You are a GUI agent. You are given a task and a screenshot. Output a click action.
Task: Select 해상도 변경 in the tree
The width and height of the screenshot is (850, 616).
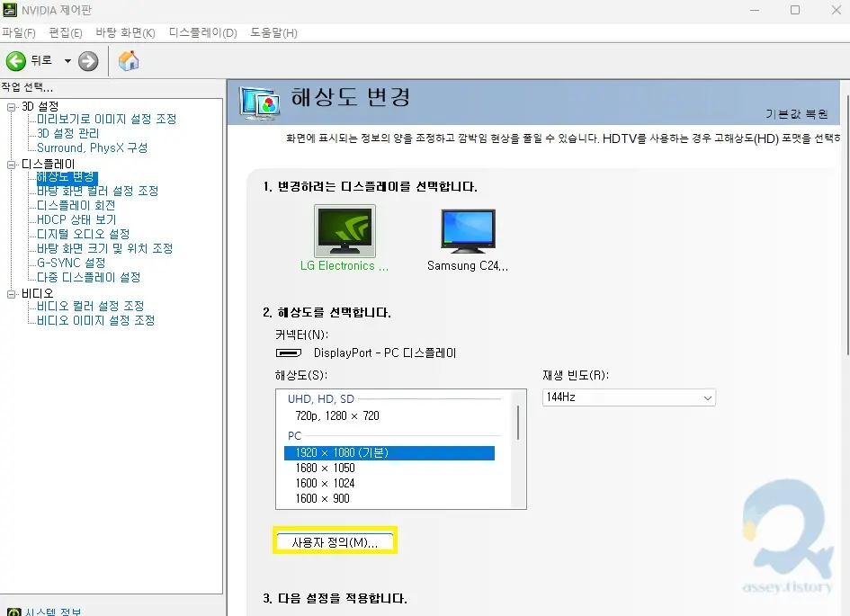click(66, 177)
